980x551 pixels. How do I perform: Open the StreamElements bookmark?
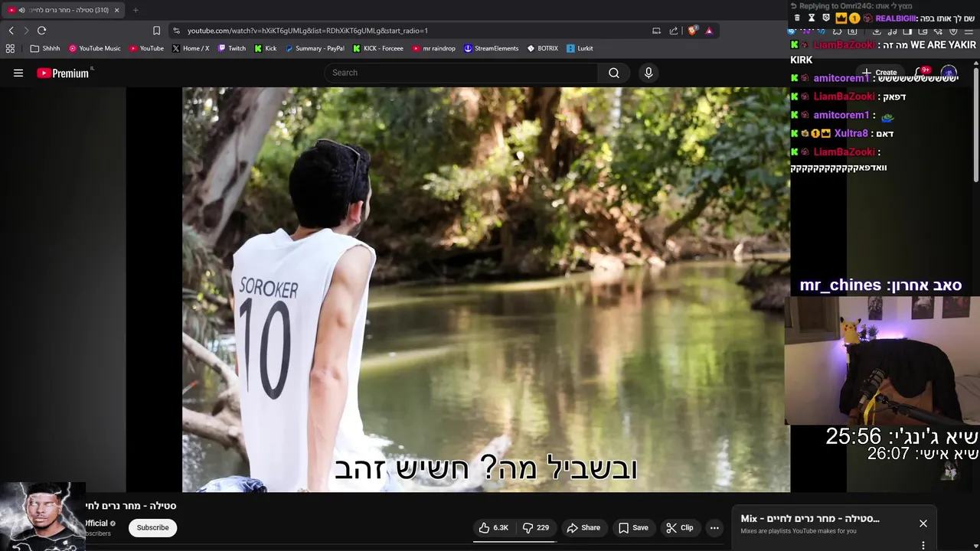click(492, 48)
